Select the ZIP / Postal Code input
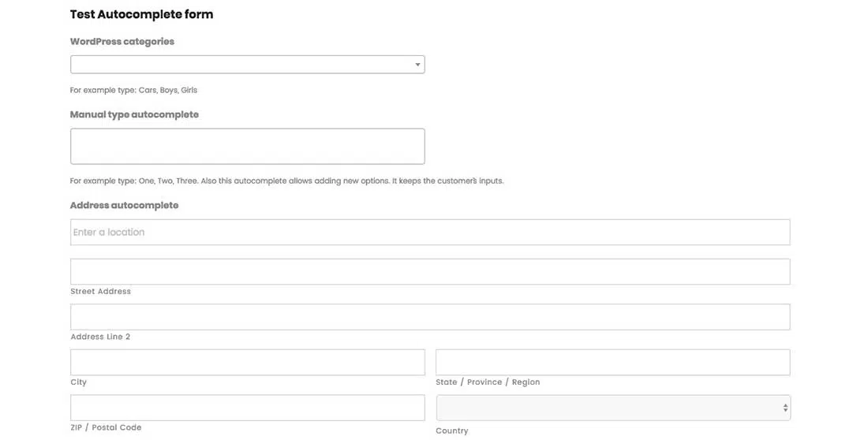Viewport: 868px width, 440px height. pos(247,408)
